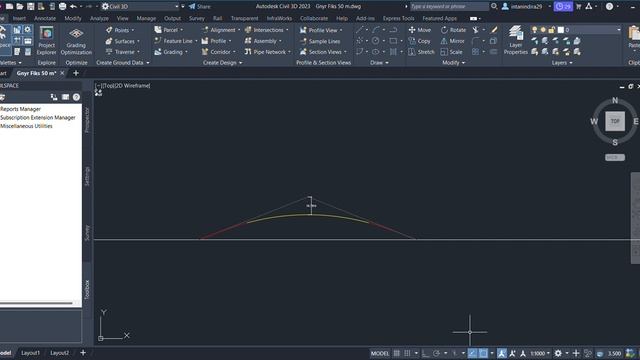The width and height of the screenshot is (640, 360).
Task: Open Layer Properties manager
Action: tap(516, 40)
